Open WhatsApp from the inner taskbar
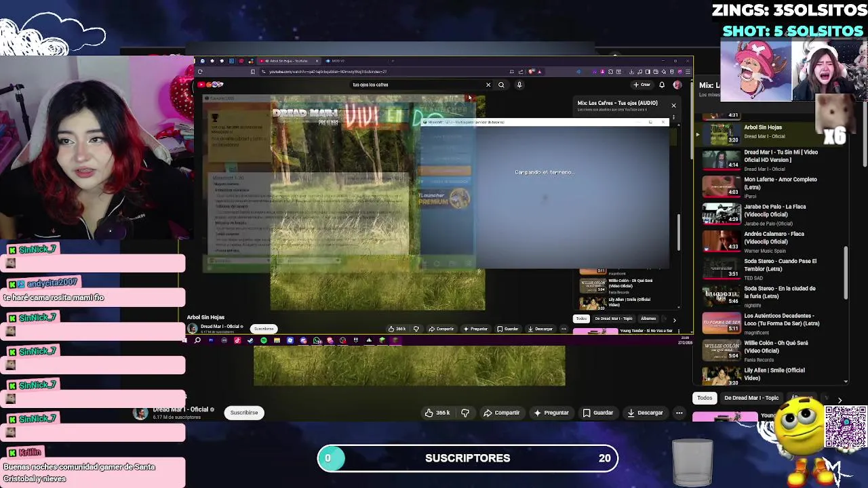 point(317,340)
